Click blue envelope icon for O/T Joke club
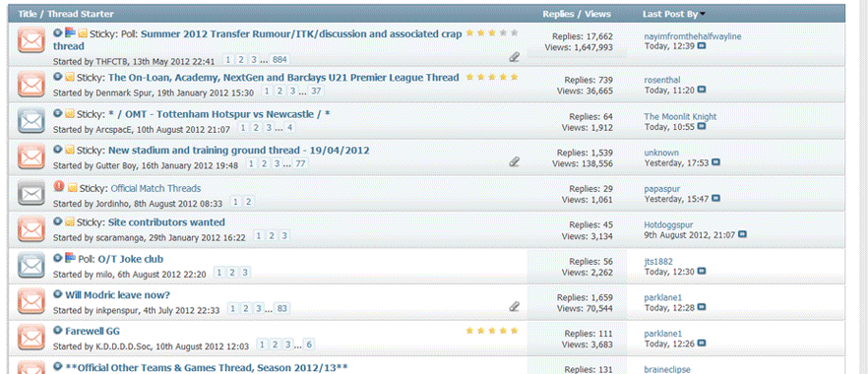The image size is (868, 374). point(31,265)
